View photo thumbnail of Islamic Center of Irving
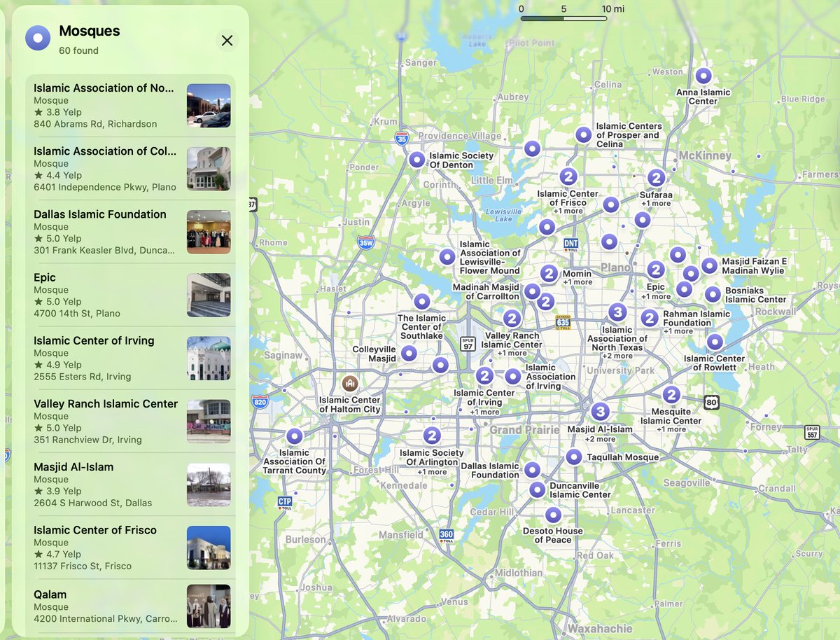 (209, 358)
